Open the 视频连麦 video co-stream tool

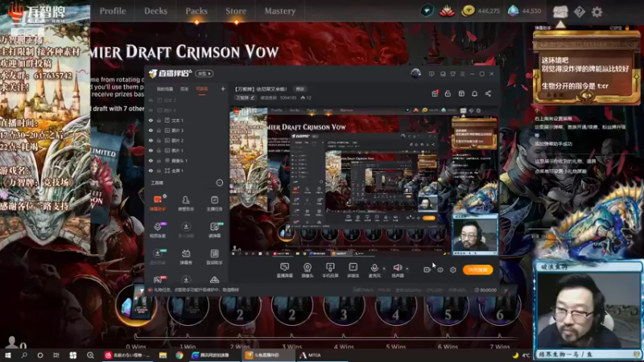(x=158, y=230)
